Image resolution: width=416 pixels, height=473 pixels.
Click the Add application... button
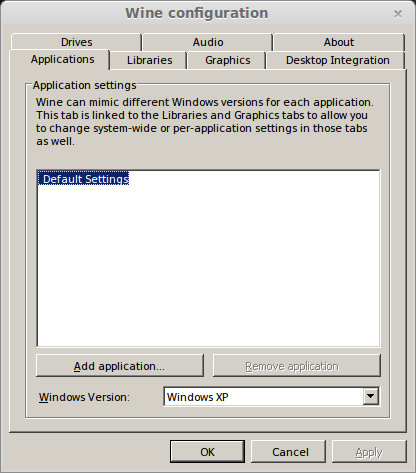tap(120, 366)
